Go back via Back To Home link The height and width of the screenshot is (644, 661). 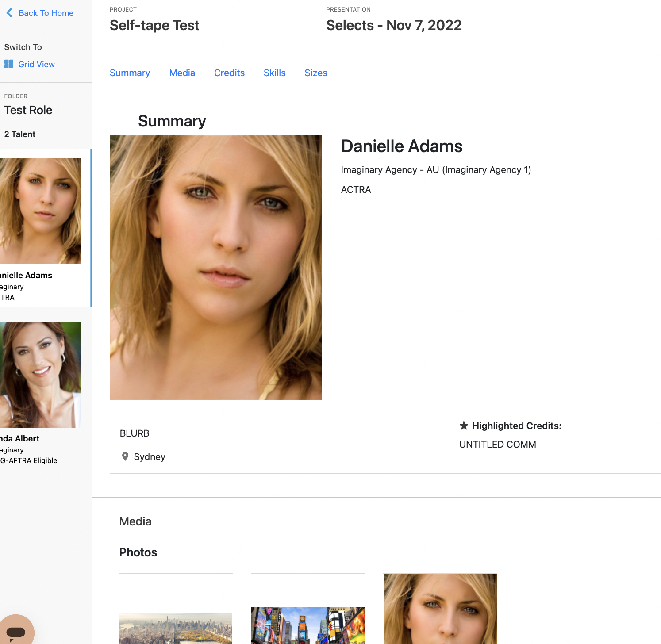(46, 13)
